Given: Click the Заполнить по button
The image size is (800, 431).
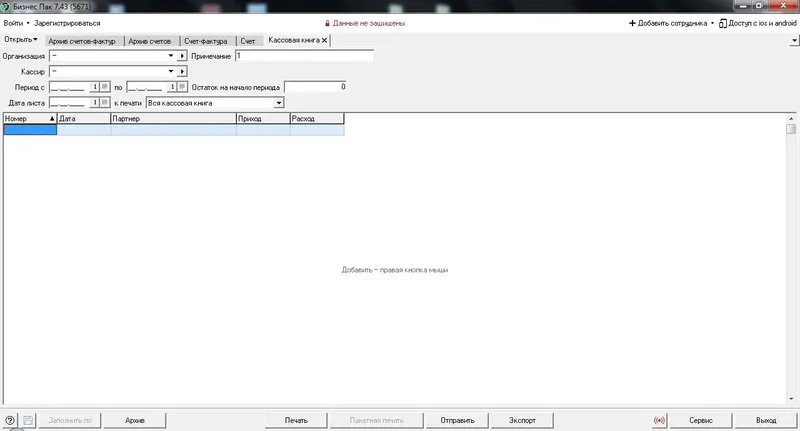Looking at the screenshot, I should point(70,420).
